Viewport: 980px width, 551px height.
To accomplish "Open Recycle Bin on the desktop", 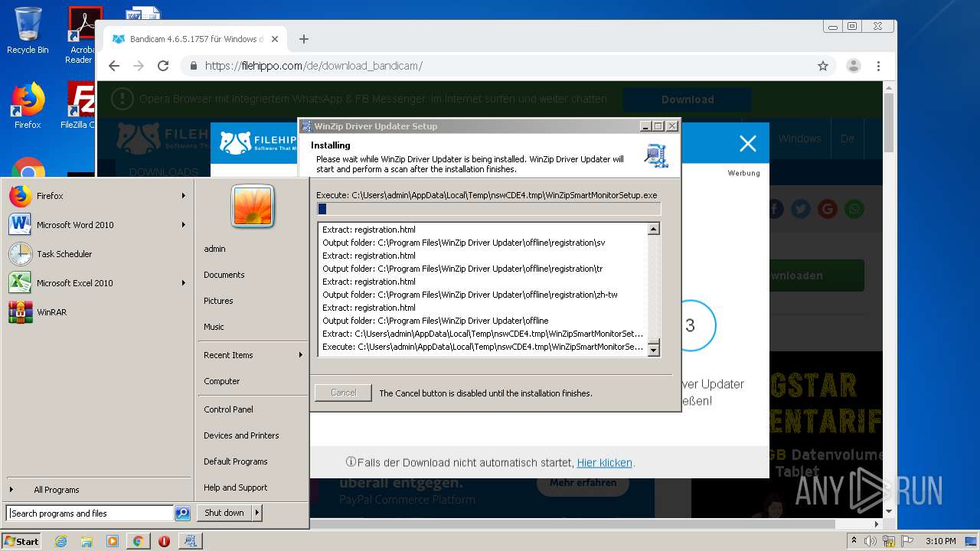I will point(28,31).
